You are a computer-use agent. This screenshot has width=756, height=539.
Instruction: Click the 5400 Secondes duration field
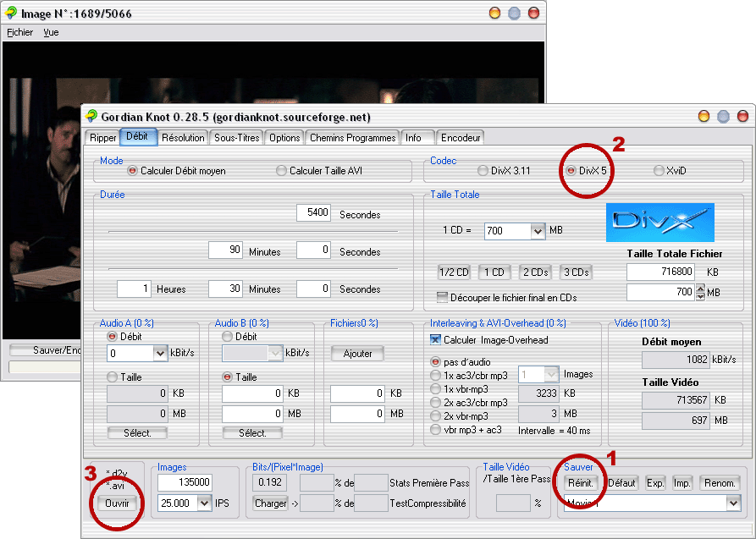313,212
